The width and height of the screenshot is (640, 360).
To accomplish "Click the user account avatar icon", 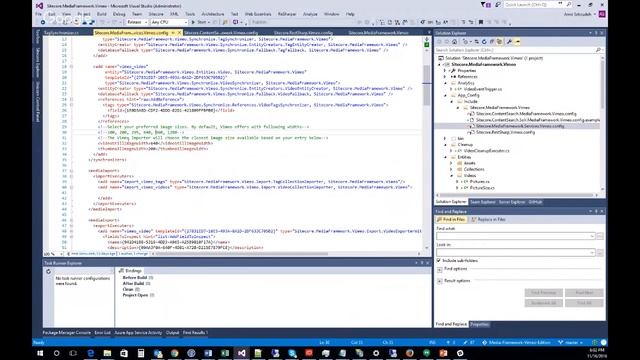I will click(x=602, y=14).
